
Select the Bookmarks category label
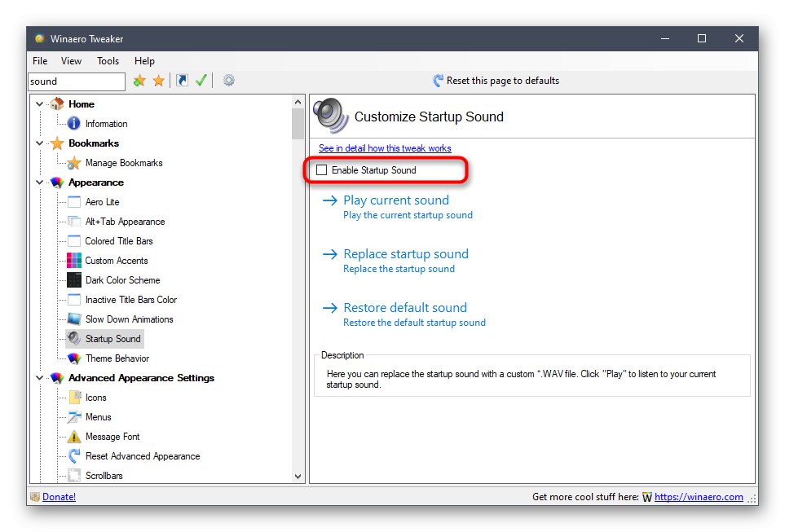click(x=94, y=143)
